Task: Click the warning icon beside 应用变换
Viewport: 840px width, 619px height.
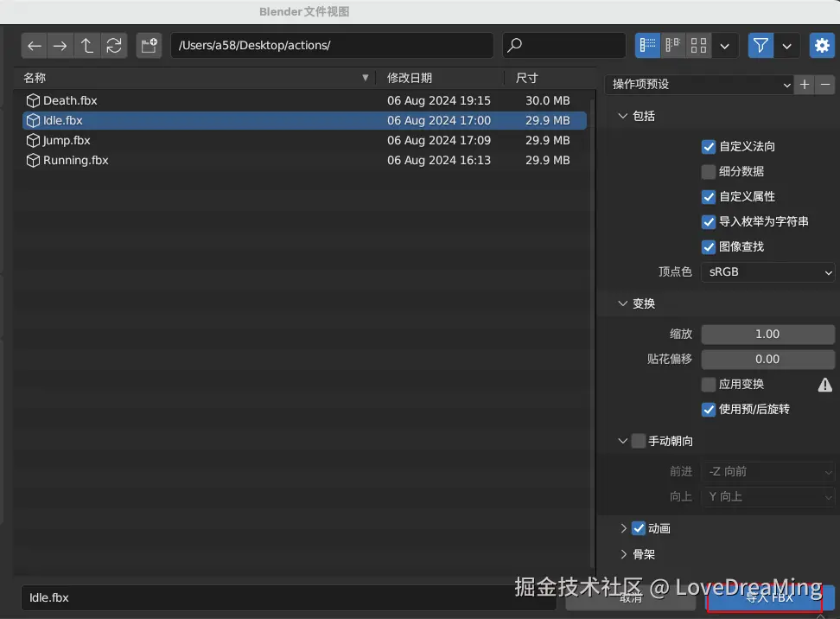Action: click(x=825, y=384)
